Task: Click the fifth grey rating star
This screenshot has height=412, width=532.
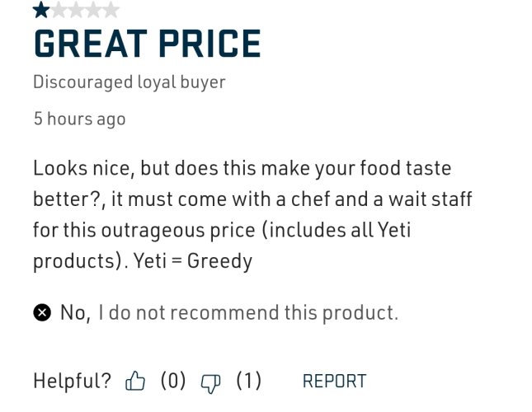Action: pos(111,10)
